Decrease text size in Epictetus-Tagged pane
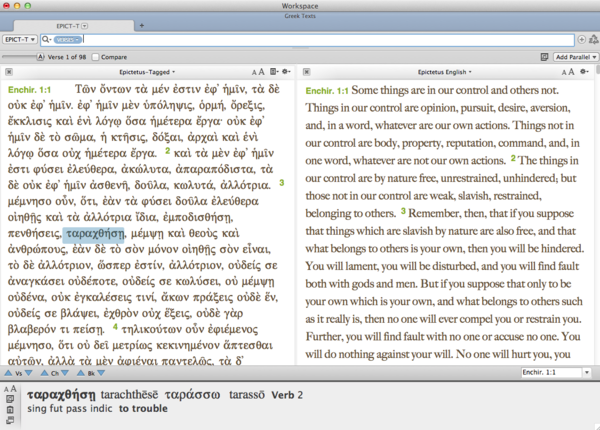The height and width of the screenshot is (430, 600). (x=254, y=72)
